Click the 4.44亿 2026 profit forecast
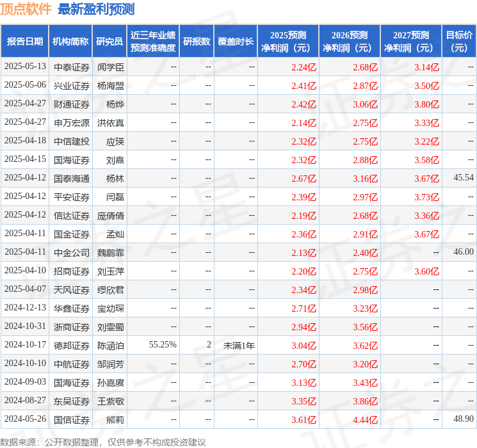 [365, 420]
